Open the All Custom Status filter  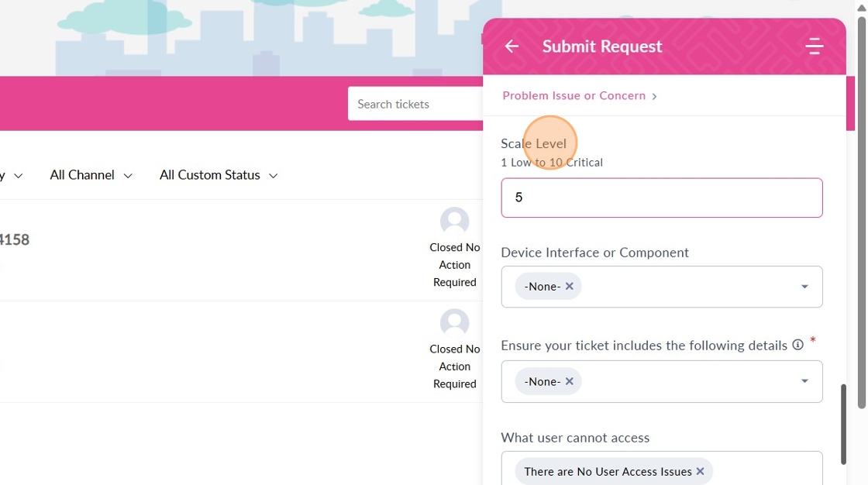[218, 175]
